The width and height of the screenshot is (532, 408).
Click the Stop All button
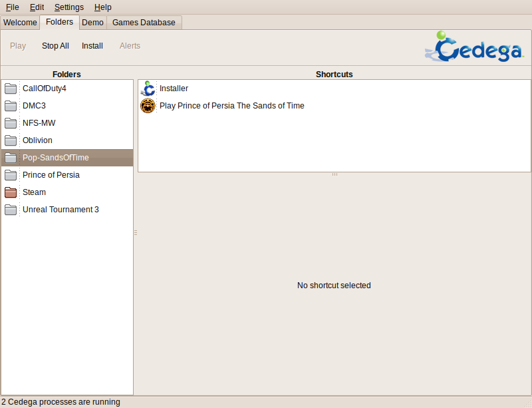click(55, 46)
